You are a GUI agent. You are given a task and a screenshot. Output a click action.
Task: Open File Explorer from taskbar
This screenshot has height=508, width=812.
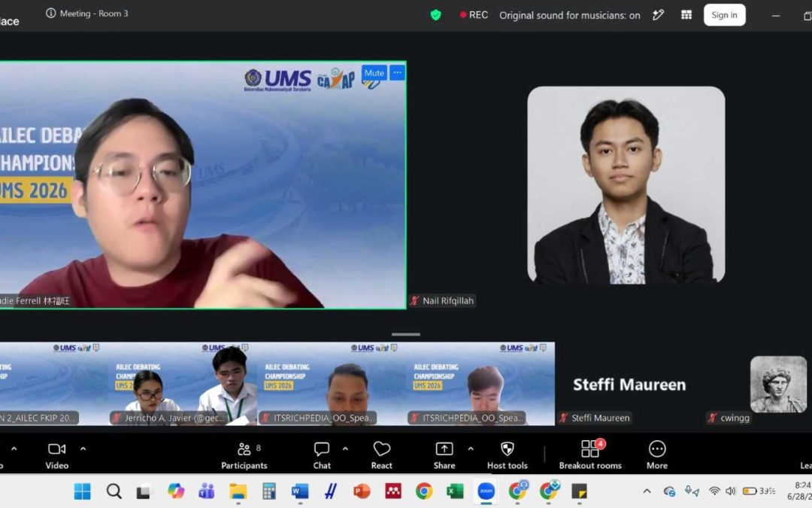coord(238,491)
